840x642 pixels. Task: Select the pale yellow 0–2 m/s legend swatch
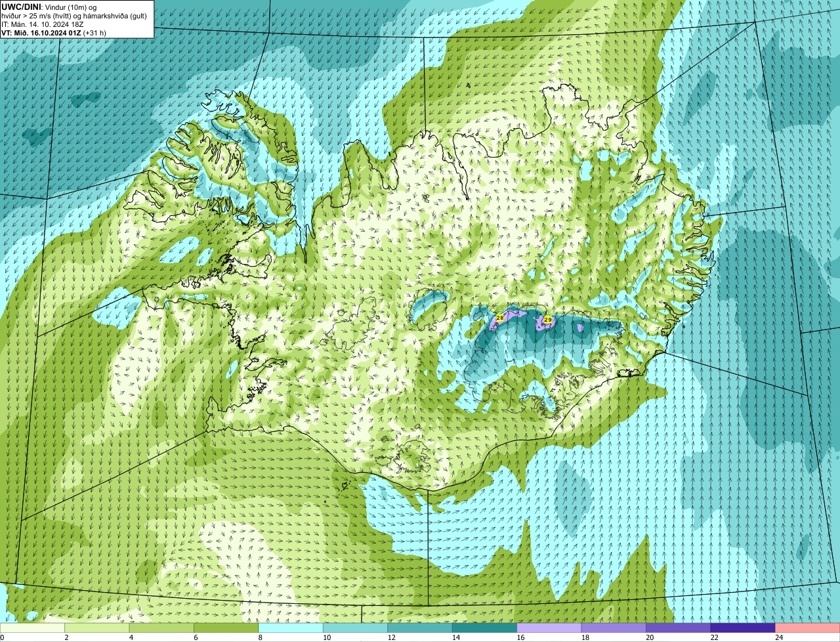pyautogui.click(x=32, y=628)
